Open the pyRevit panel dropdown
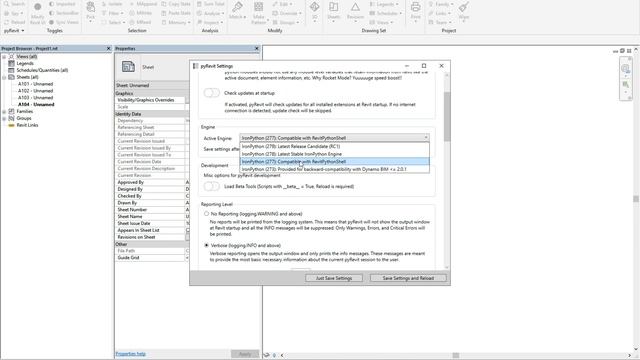The height and width of the screenshot is (360, 640). tap(14, 31)
